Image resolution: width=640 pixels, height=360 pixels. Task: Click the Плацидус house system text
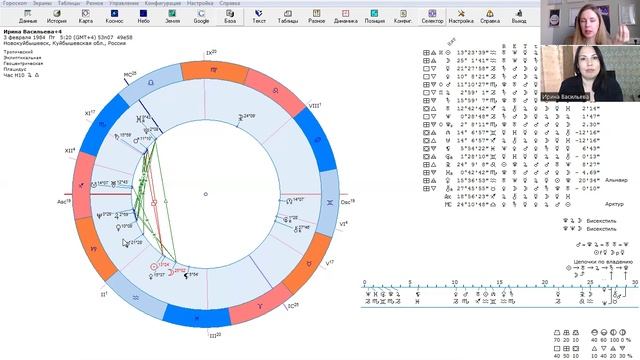point(15,69)
